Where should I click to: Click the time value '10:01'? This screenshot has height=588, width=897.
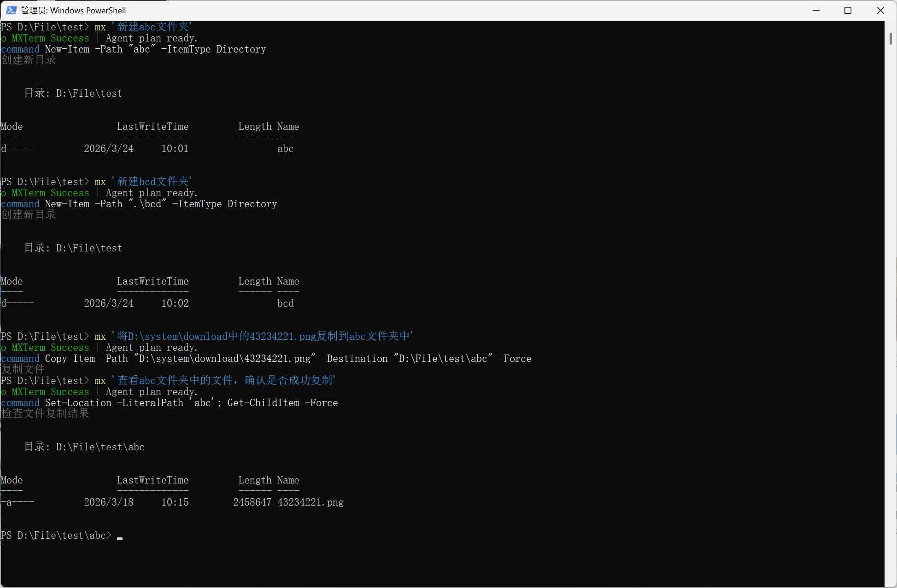coord(175,148)
